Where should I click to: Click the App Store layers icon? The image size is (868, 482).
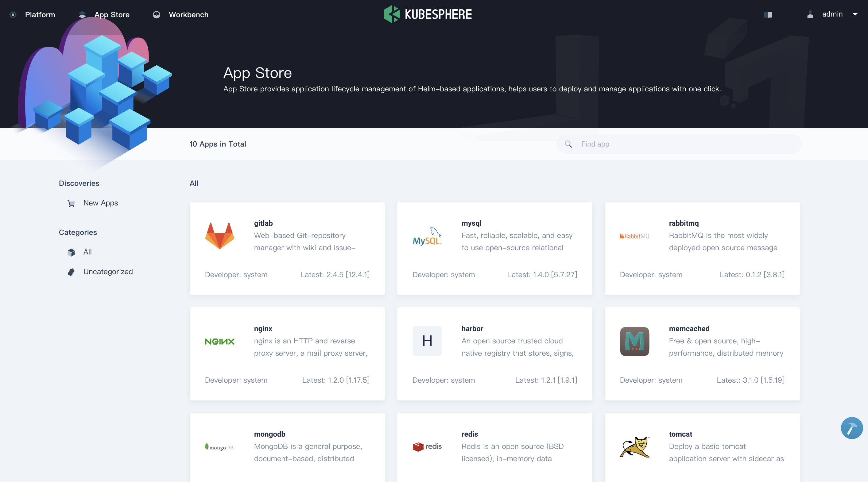[x=82, y=14]
